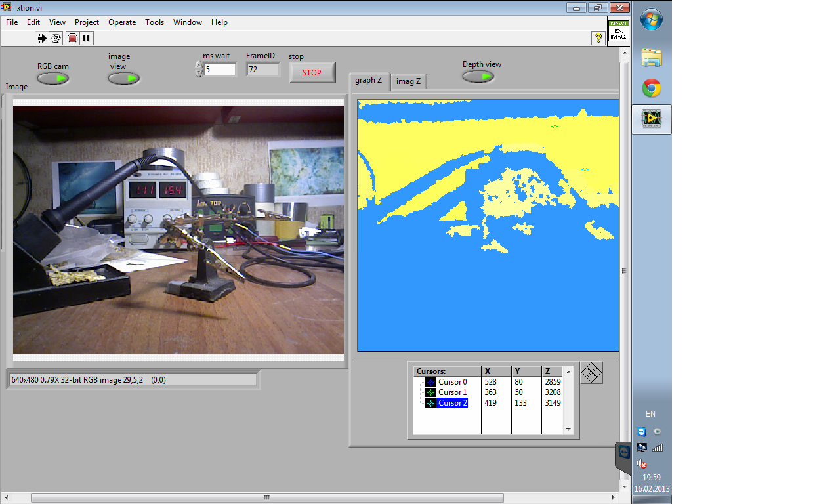The width and height of the screenshot is (840, 504).
Task: Open the Tools menu
Action: point(154,22)
